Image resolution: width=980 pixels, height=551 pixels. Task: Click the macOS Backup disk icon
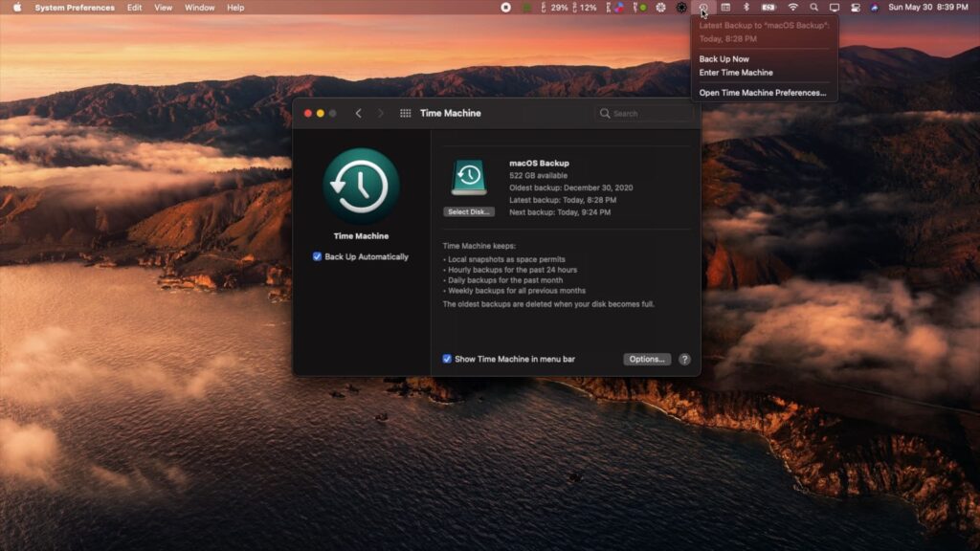pos(469,177)
